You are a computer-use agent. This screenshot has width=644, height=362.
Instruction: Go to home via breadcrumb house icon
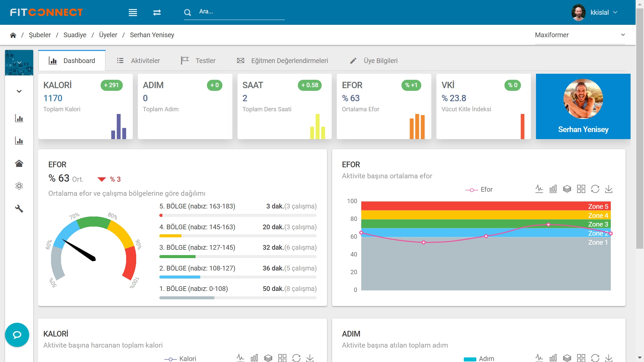(13, 35)
